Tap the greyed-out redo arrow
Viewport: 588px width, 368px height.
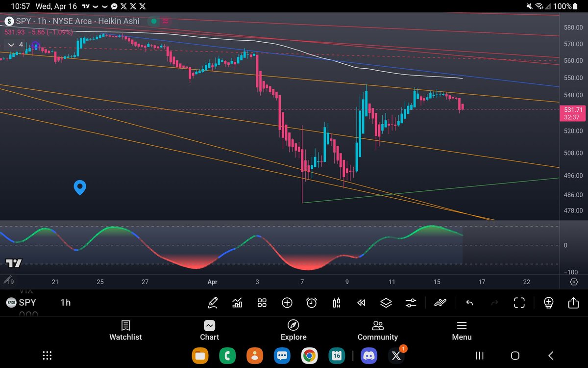pos(494,303)
